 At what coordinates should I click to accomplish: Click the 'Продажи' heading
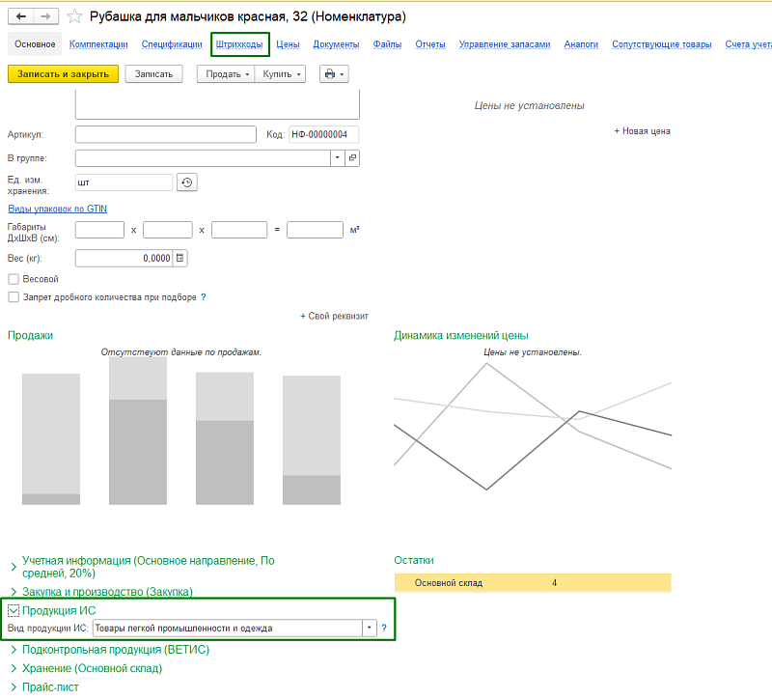coord(31,335)
